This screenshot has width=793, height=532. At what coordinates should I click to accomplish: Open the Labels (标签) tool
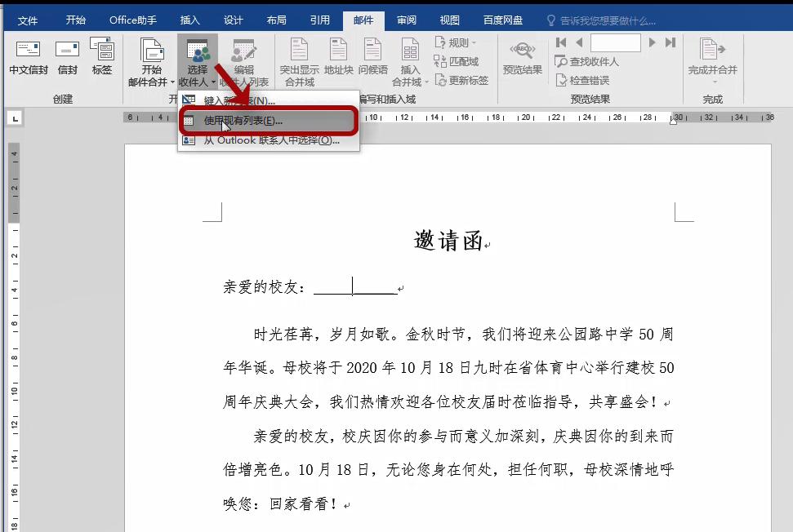(x=101, y=57)
